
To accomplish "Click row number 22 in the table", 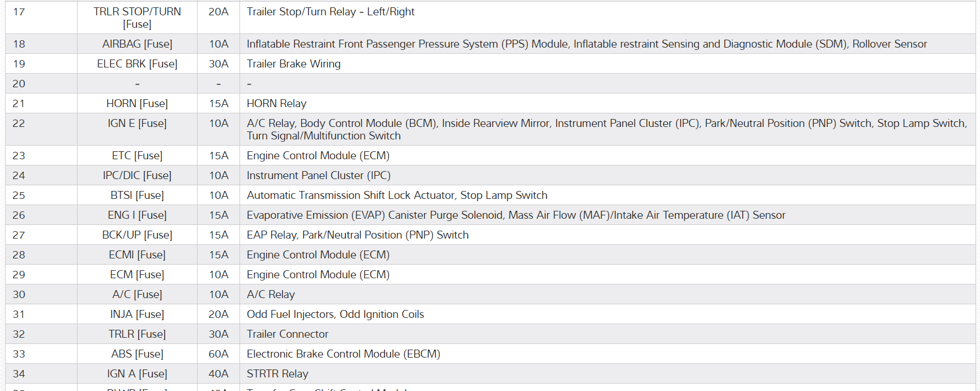I will click(19, 124).
